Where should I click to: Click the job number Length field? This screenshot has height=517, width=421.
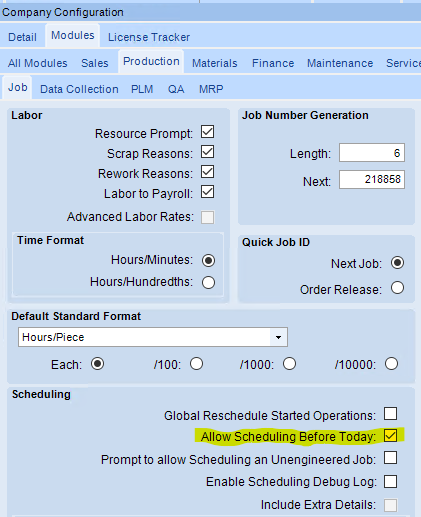tap(372, 153)
